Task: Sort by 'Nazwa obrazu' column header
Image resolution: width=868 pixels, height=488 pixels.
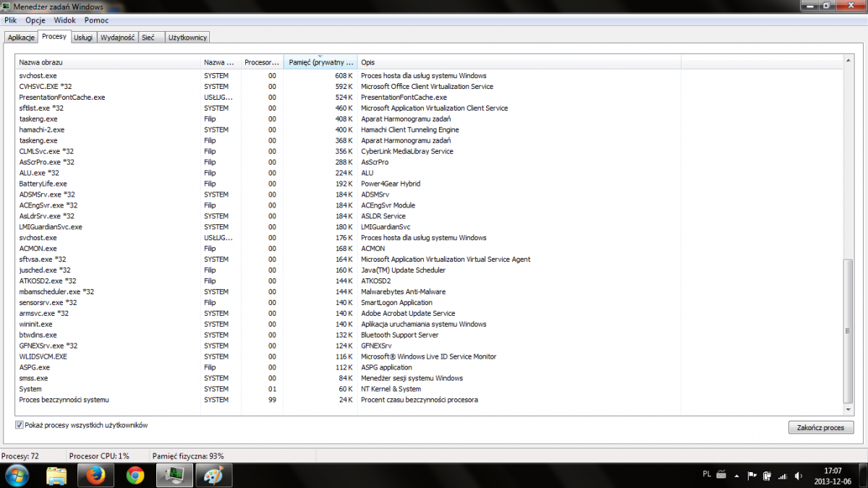Action: click(109, 63)
